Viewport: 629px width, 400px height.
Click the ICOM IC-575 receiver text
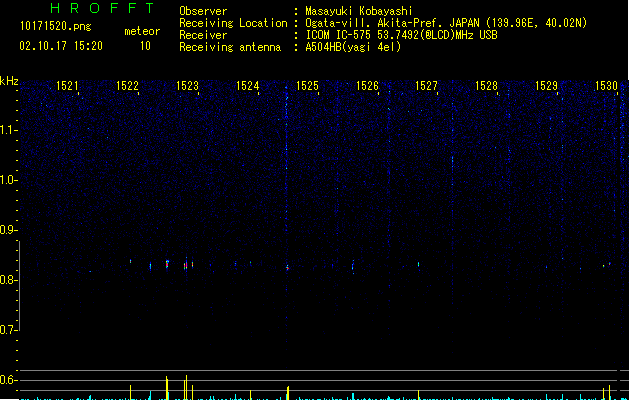(401, 35)
